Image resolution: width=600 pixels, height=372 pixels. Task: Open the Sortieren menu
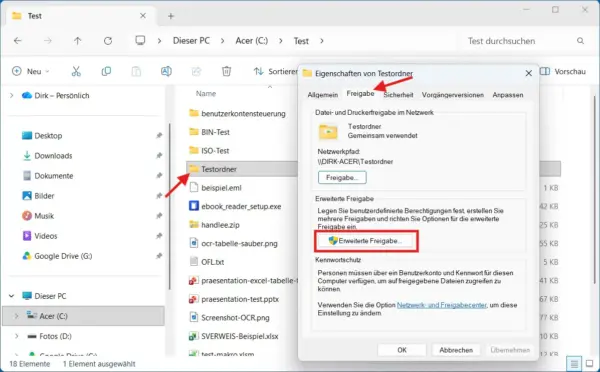pyautogui.click(x=276, y=71)
